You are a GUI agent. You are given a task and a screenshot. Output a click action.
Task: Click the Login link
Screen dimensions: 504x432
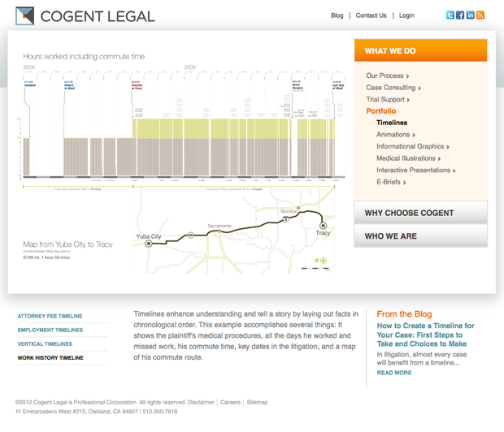coord(406,15)
